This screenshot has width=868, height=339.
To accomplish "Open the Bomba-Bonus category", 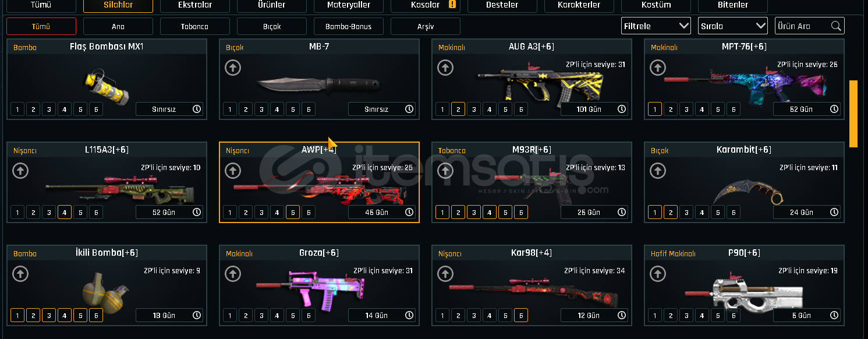I will (x=349, y=26).
